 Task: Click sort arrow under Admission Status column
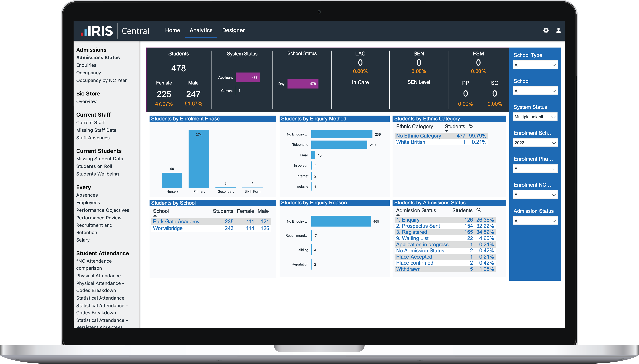(398, 215)
